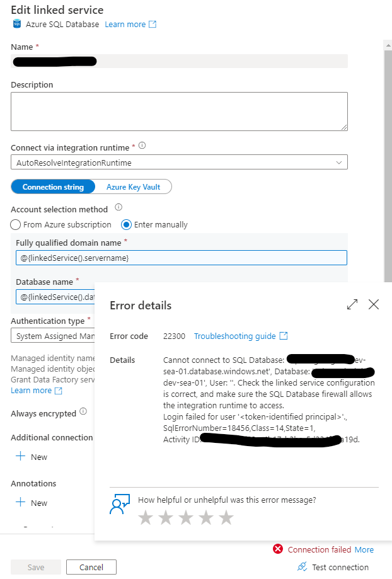The height and width of the screenshot is (579, 392).
Task: Add New additional connection property
Action: click(32, 457)
